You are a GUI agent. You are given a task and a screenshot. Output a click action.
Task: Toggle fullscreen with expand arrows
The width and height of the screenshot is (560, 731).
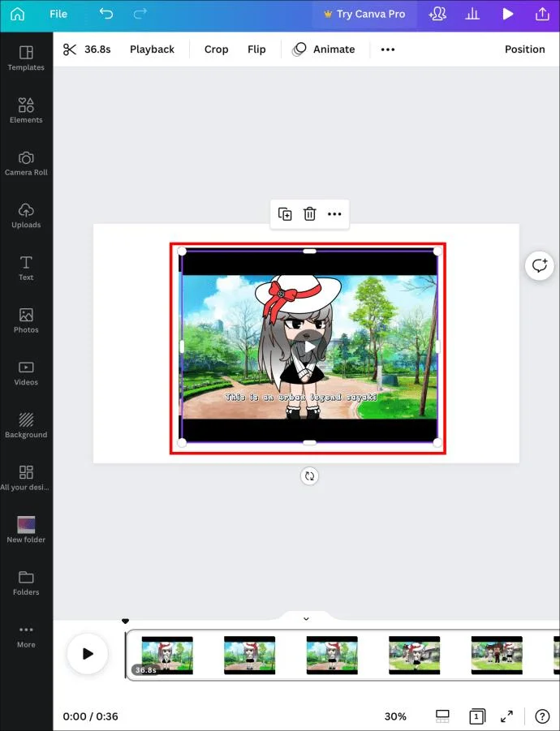click(x=507, y=716)
